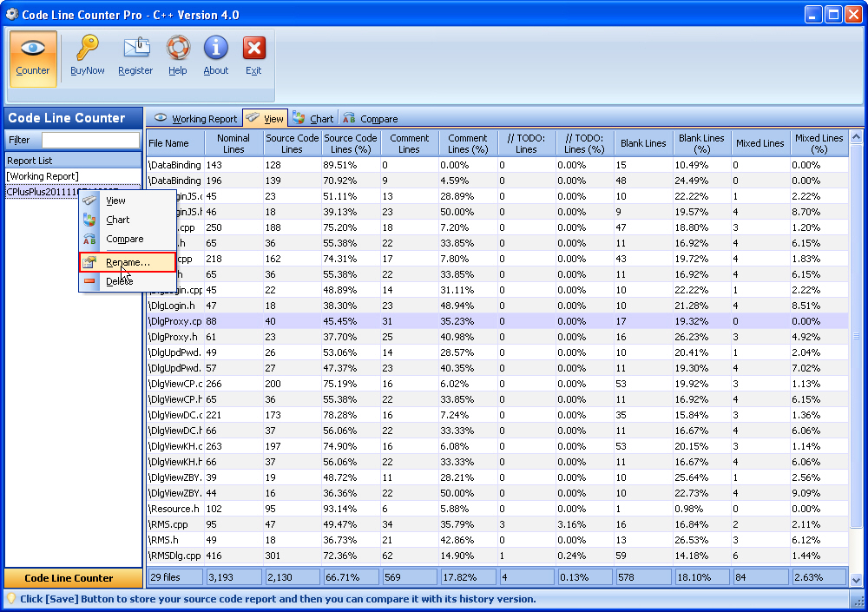This screenshot has width=868, height=612.
Task: Click the scroll up arrow of table
Action: point(856,136)
